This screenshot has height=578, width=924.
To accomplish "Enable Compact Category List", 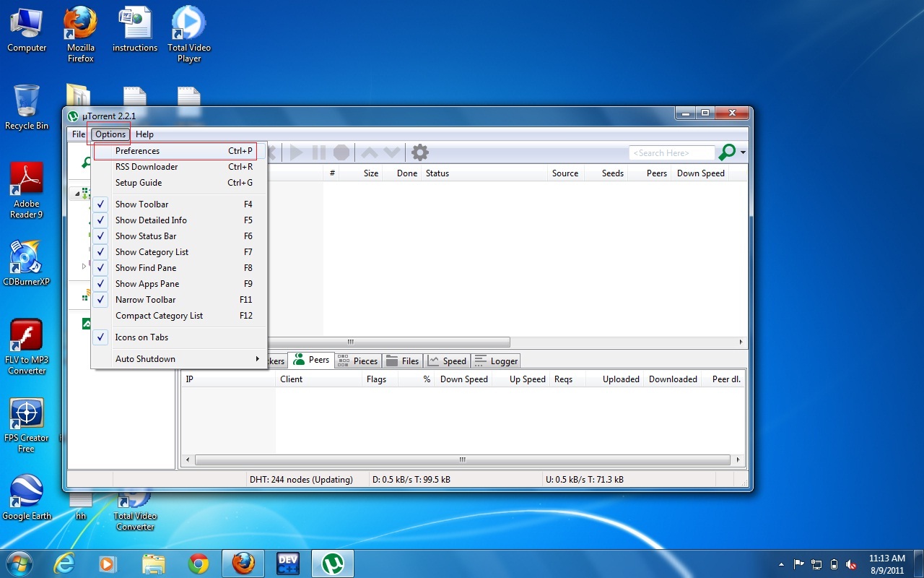I will click(x=180, y=316).
